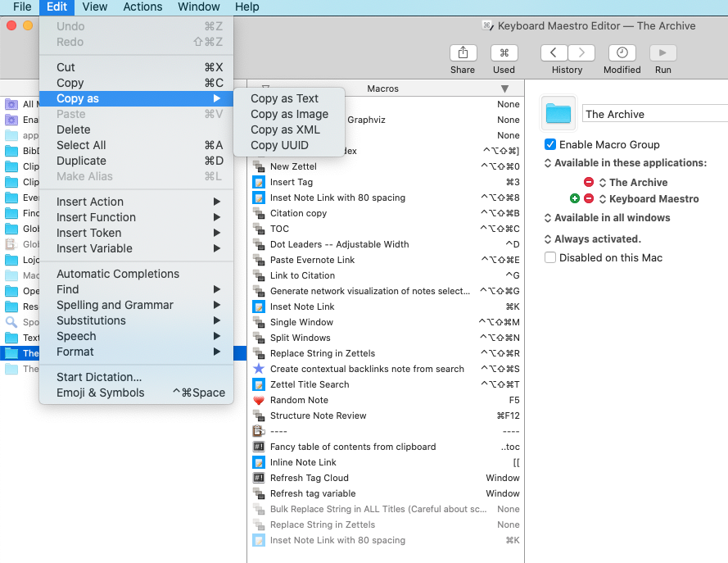Viewport: 728px width, 563px height.
Task: Click the Run toolbar button
Action: pyautogui.click(x=662, y=53)
